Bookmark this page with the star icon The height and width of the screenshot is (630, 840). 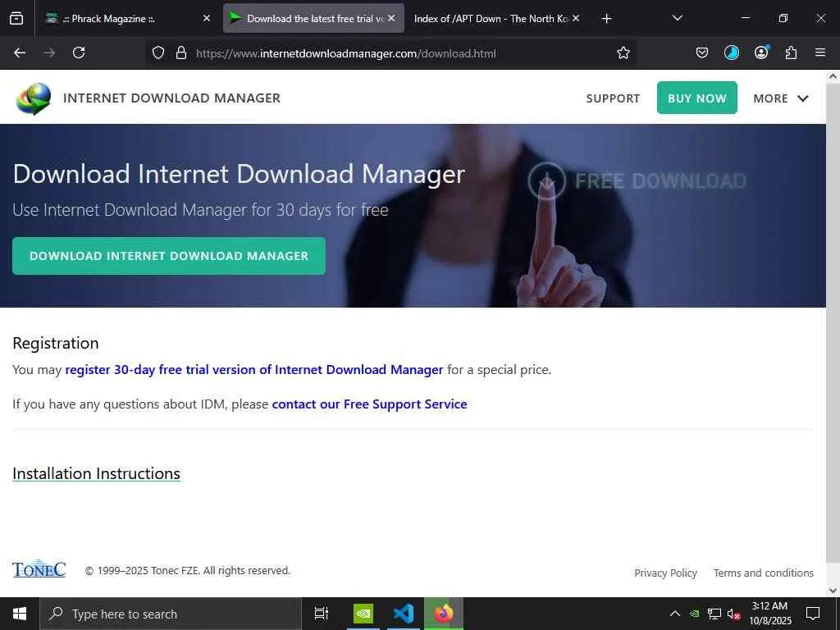click(623, 52)
